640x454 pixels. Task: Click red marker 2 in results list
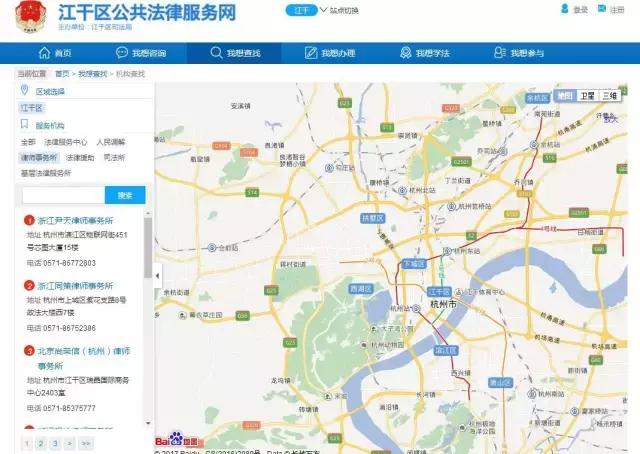[x=29, y=285]
